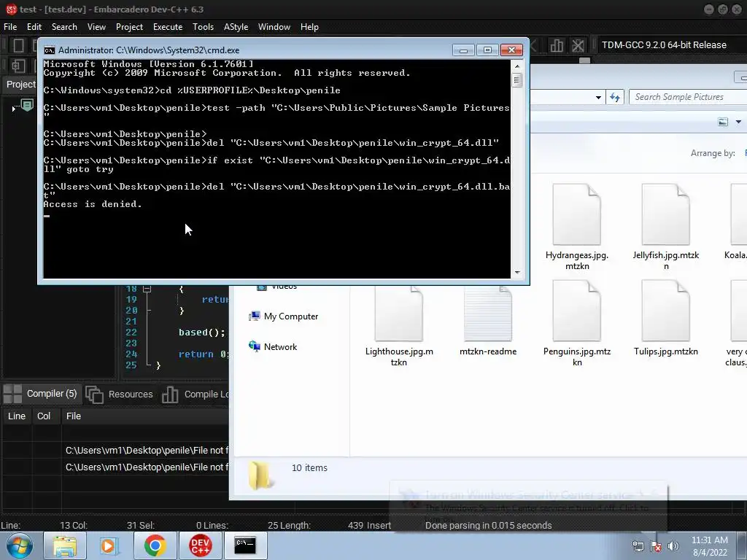Viewport: 747px width, 560px height.
Task: Click the insert toolbar icon on second row
Action: point(18,65)
